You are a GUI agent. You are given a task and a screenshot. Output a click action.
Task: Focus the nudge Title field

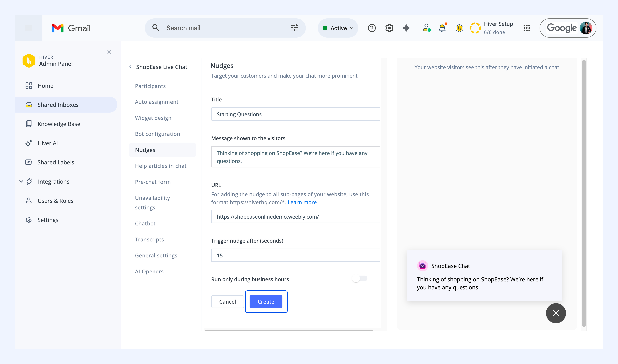[295, 114]
